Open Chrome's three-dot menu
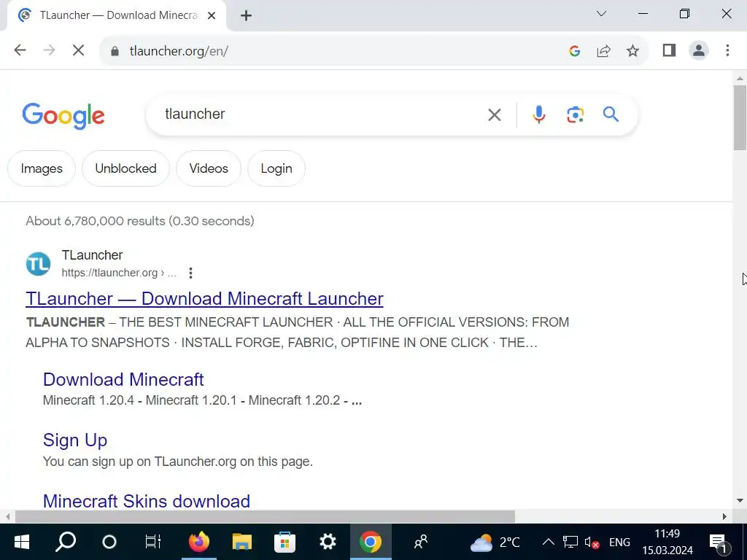The image size is (747, 560). click(727, 50)
